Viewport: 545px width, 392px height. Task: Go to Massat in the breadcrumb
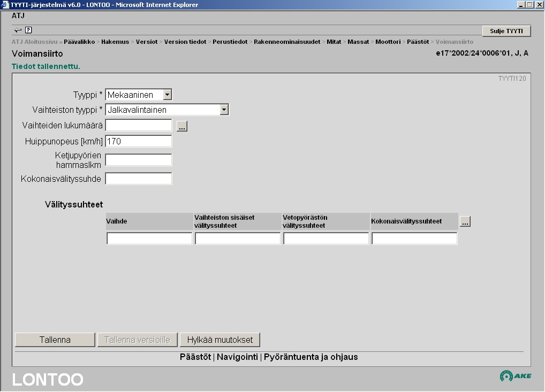358,42
